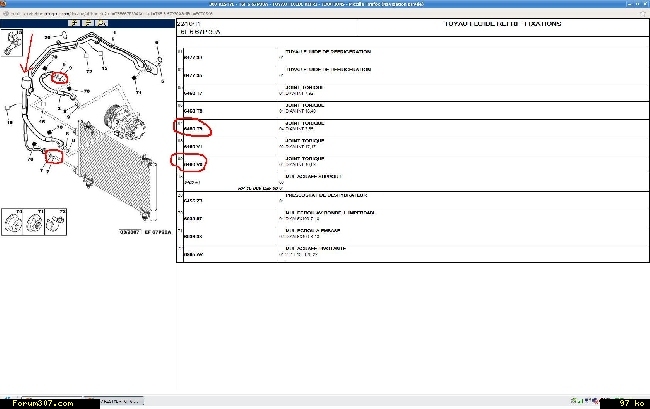Click the rightmost icon in the diagram toolbar

102,23
